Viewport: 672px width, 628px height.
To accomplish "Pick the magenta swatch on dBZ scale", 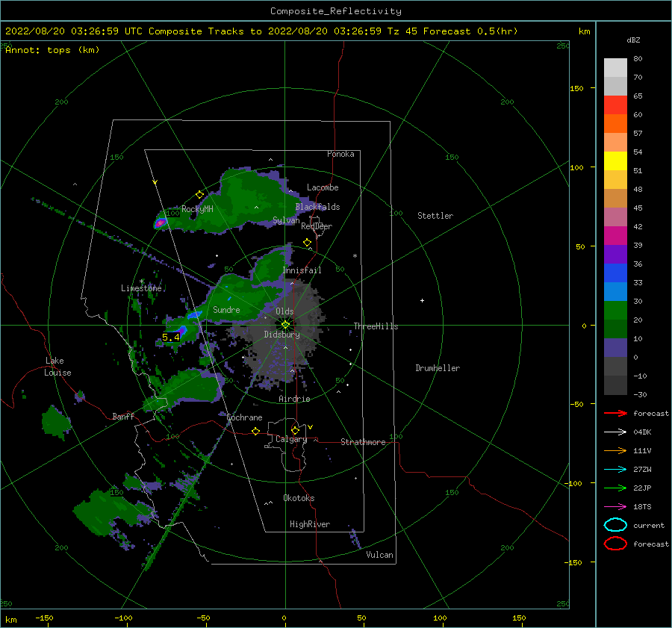I will pos(615,235).
